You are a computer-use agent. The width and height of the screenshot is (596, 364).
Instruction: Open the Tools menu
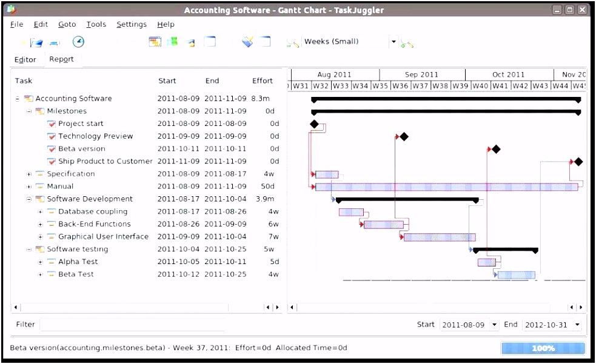(x=96, y=24)
